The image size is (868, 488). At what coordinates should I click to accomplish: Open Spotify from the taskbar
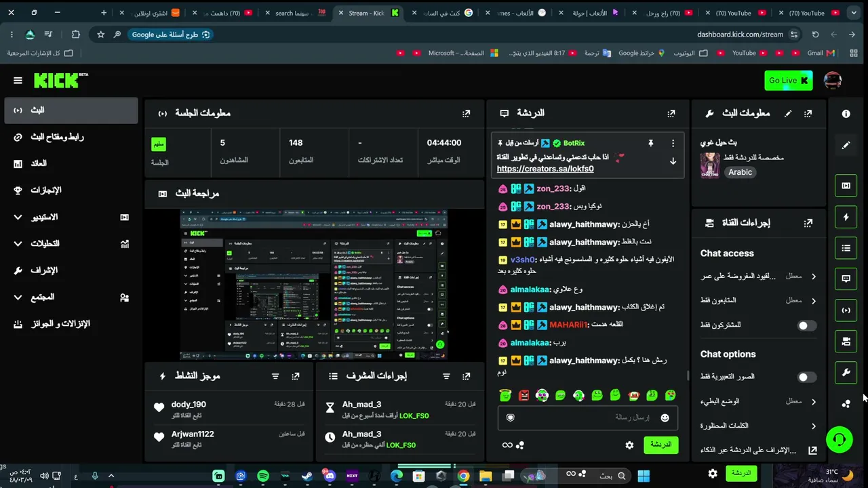(x=263, y=476)
